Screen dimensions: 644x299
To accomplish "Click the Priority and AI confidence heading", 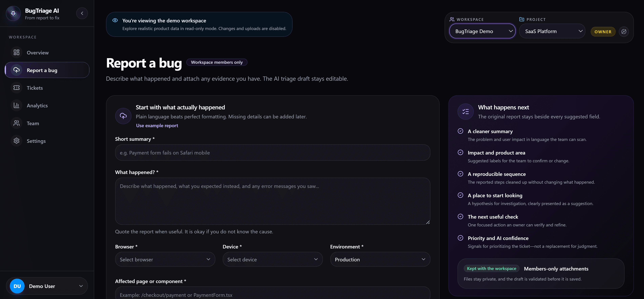I will (x=498, y=238).
